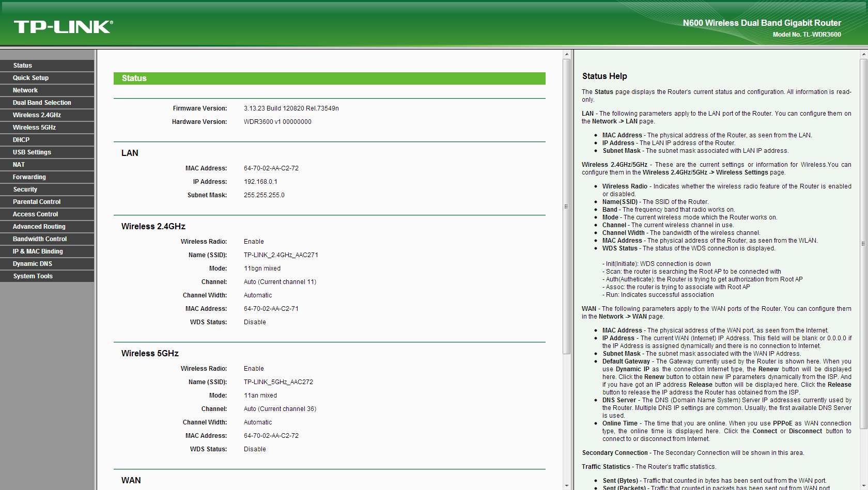
Task: Click mode value 11an mixed
Action: pyautogui.click(x=260, y=396)
